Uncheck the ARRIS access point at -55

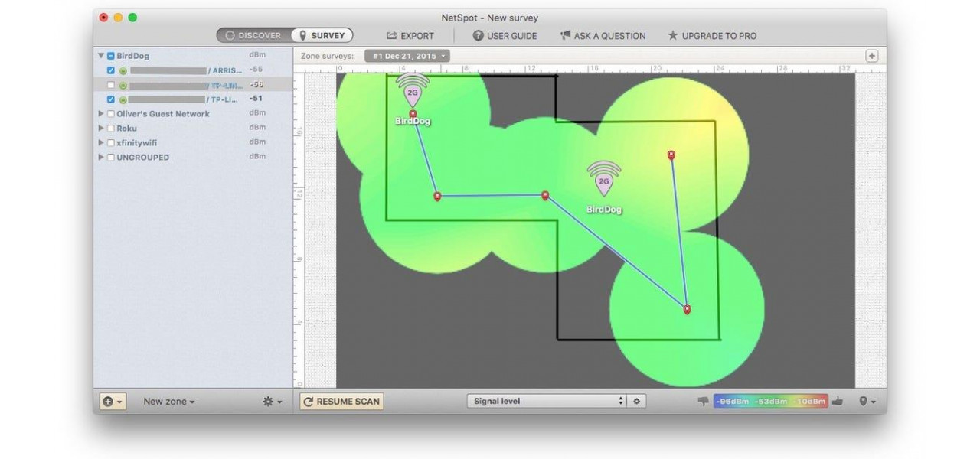(111, 70)
